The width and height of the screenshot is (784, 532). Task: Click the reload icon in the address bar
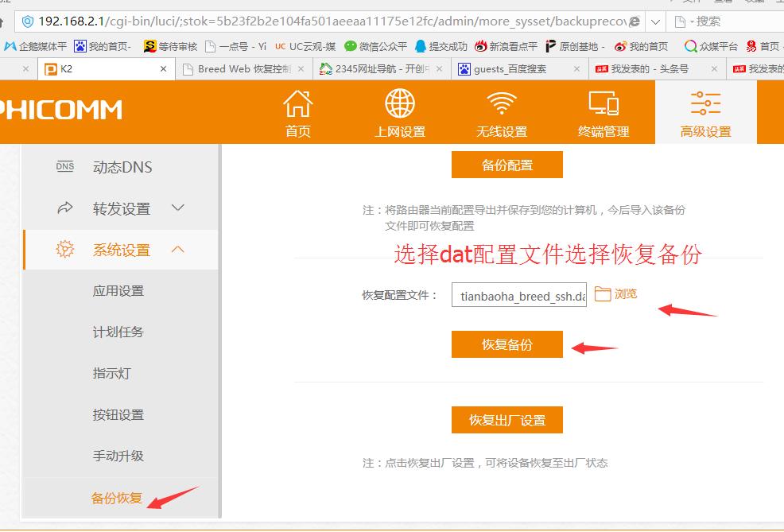pos(636,22)
